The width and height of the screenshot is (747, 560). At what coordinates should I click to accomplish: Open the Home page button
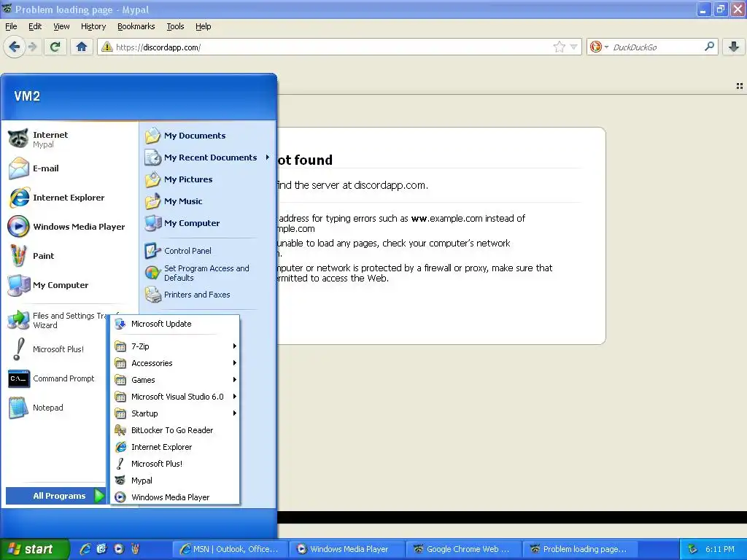[x=82, y=47]
